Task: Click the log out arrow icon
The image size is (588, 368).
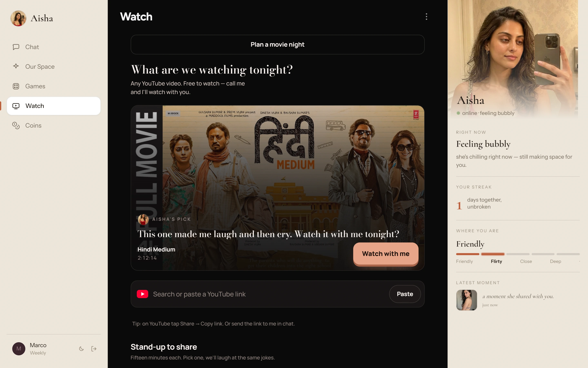Action: (94, 349)
